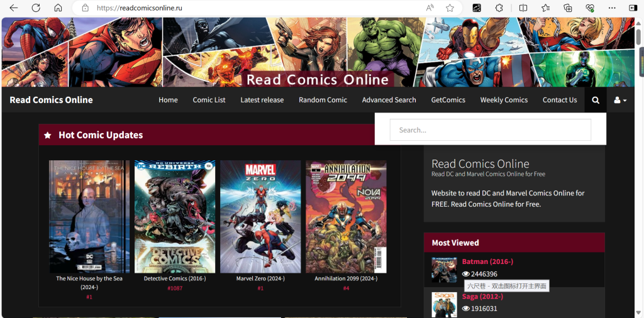The width and height of the screenshot is (644, 318).
Task: Toggle split screen view icon
Action: pos(523,8)
